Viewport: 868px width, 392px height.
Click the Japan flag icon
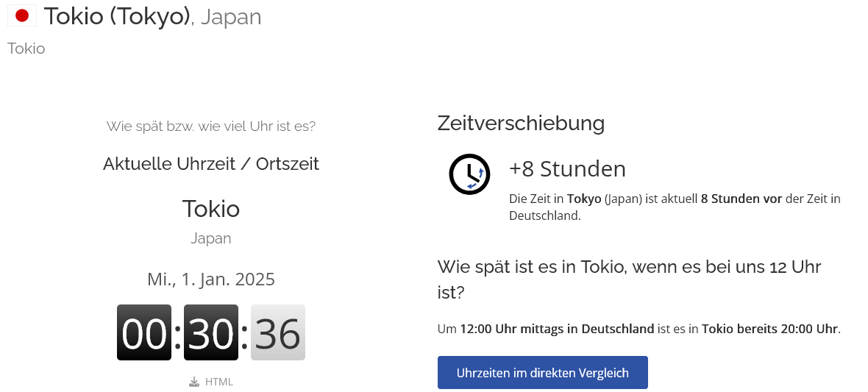pyautogui.click(x=22, y=16)
